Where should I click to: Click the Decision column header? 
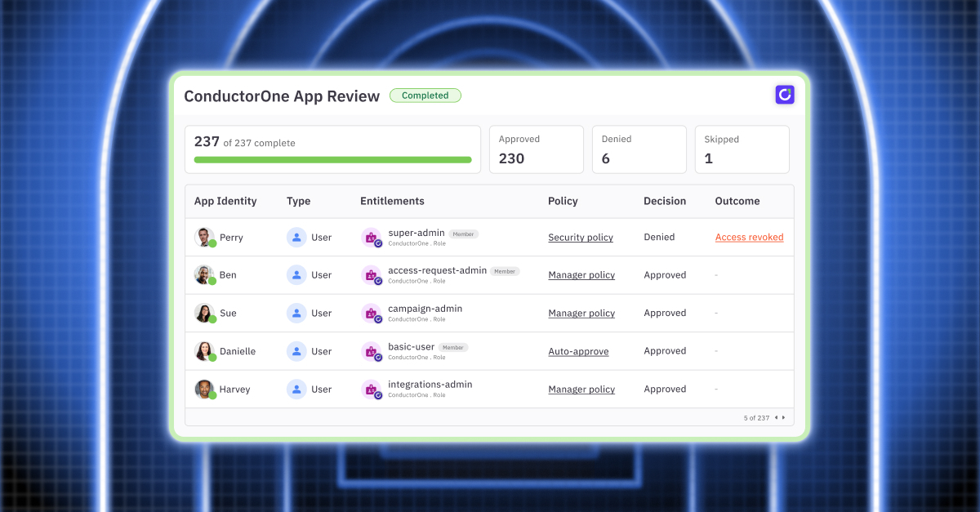tap(665, 201)
